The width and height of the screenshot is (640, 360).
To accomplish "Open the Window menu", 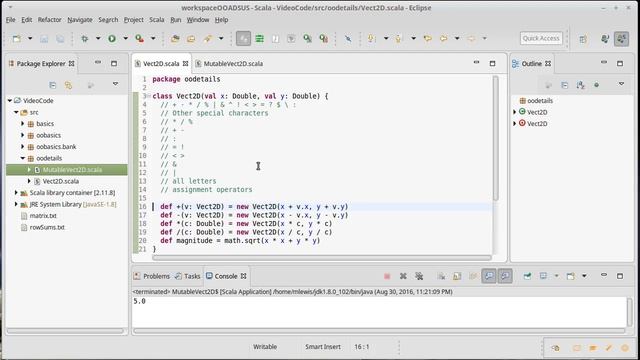I will tap(198, 20).
